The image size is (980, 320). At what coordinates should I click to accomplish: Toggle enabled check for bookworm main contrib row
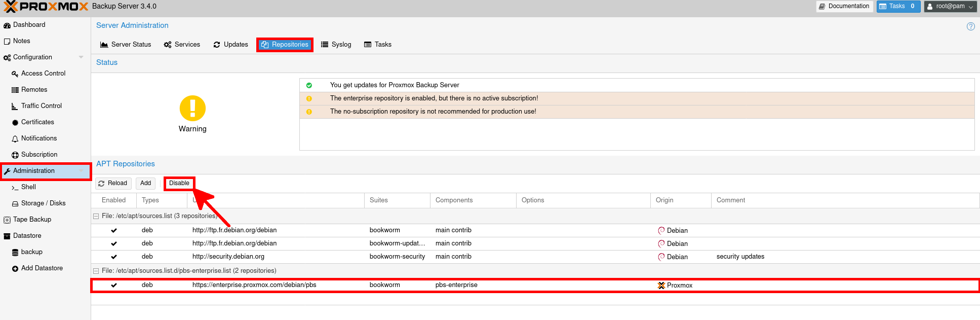coord(114,230)
